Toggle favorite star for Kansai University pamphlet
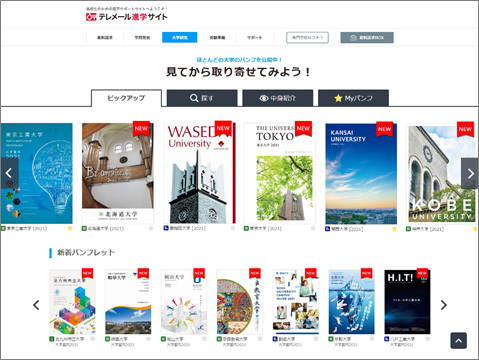 tap(394, 229)
